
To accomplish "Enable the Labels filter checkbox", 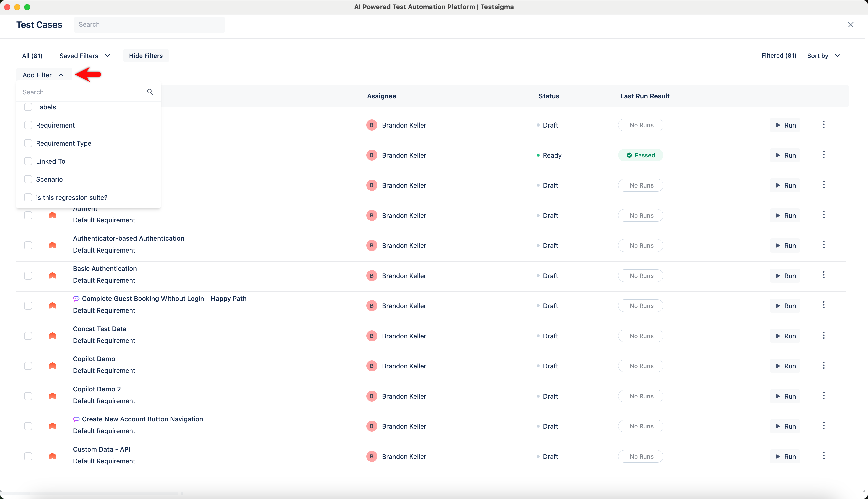I will (x=28, y=107).
